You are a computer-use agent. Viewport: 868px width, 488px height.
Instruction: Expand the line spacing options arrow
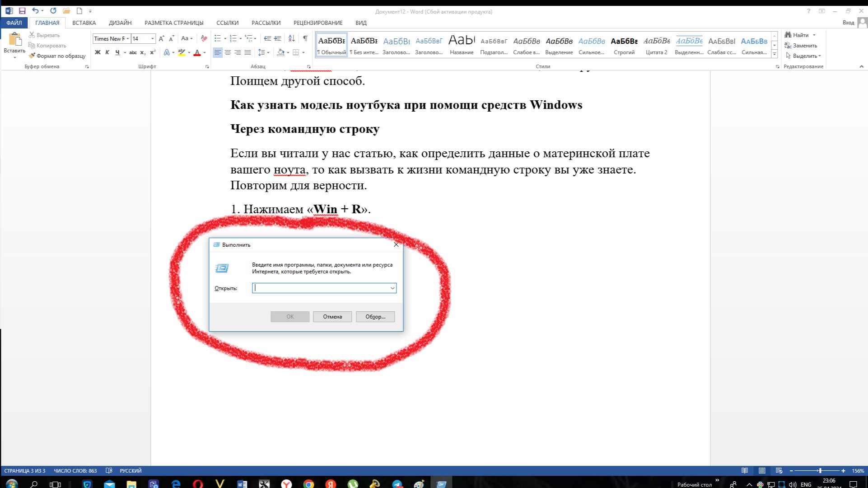[x=268, y=52]
